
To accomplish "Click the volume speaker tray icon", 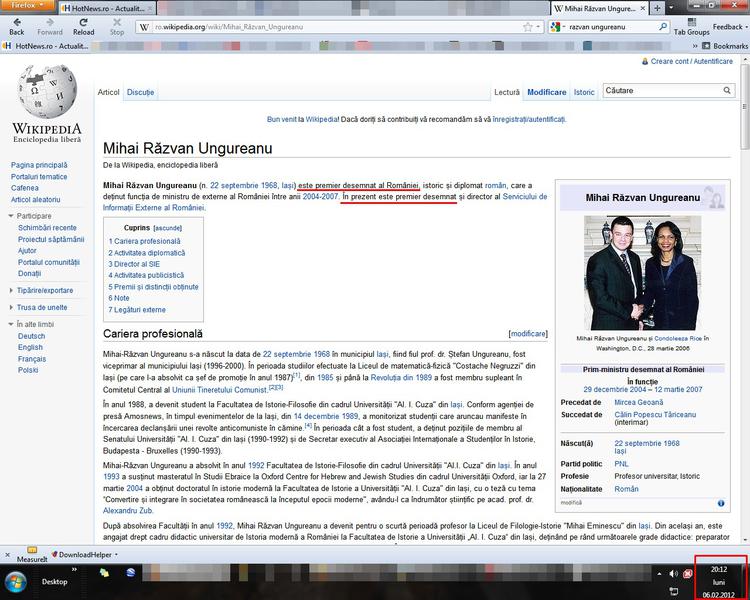I will tap(673, 573).
